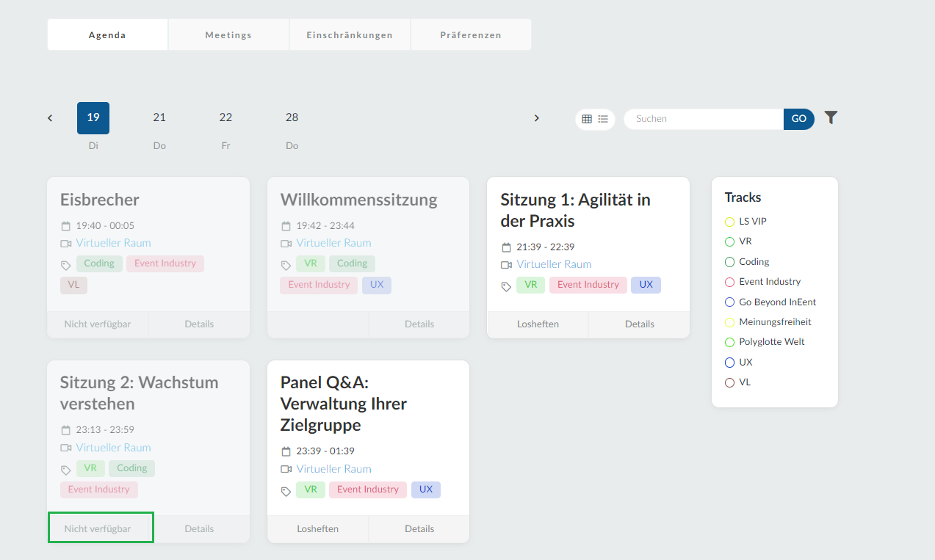
Task: Open the Meetings tab
Action: pos(228,34)
